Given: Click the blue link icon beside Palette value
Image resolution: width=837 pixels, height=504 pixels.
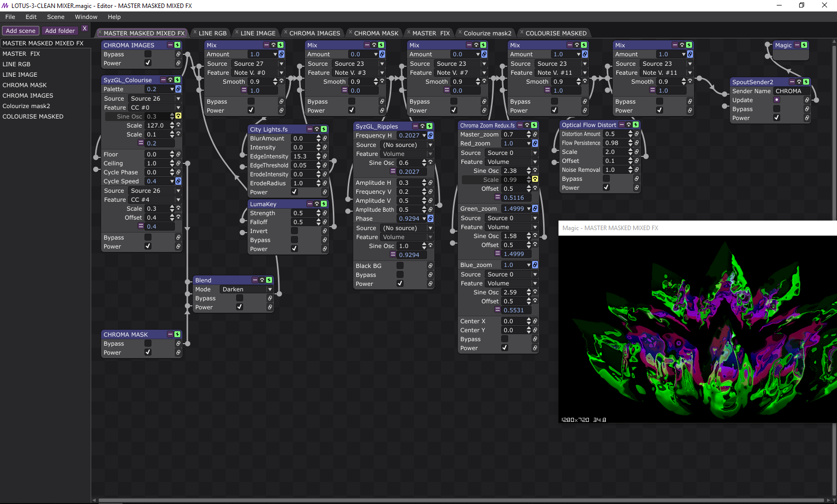Looking at the screenshot, I should coord(178,89).
